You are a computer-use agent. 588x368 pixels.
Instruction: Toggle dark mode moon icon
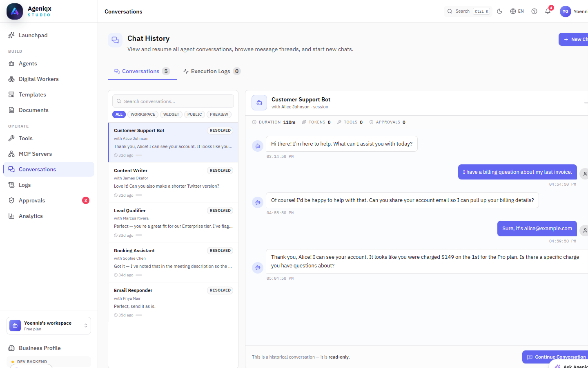point(499,11)
